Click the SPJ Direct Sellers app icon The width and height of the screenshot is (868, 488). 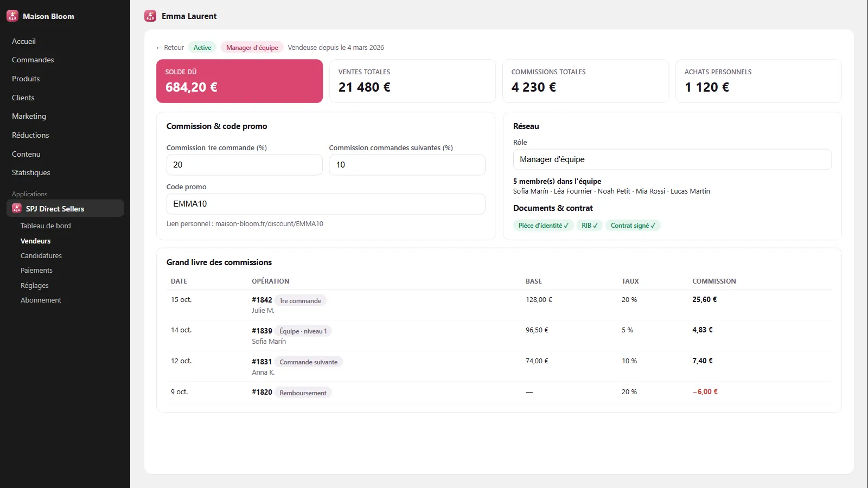pos(17,208)
